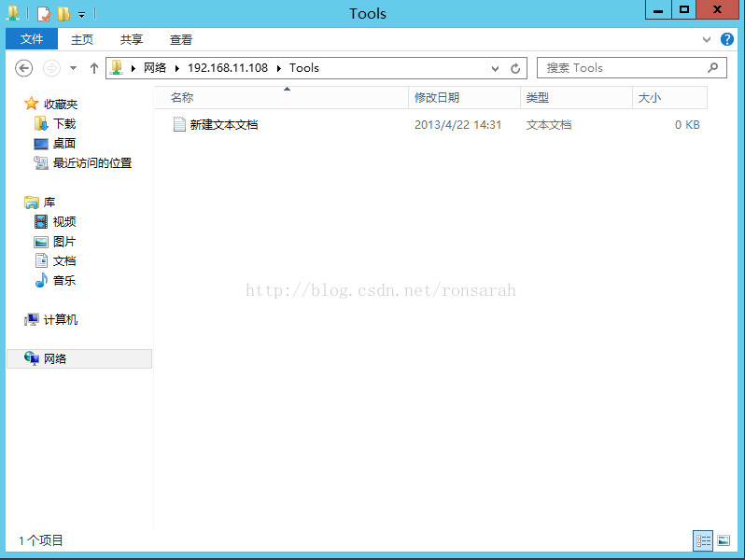Screen dimensions: 745x560
Task: Click 网络 in the address path
Action: (x=155, y=68)
